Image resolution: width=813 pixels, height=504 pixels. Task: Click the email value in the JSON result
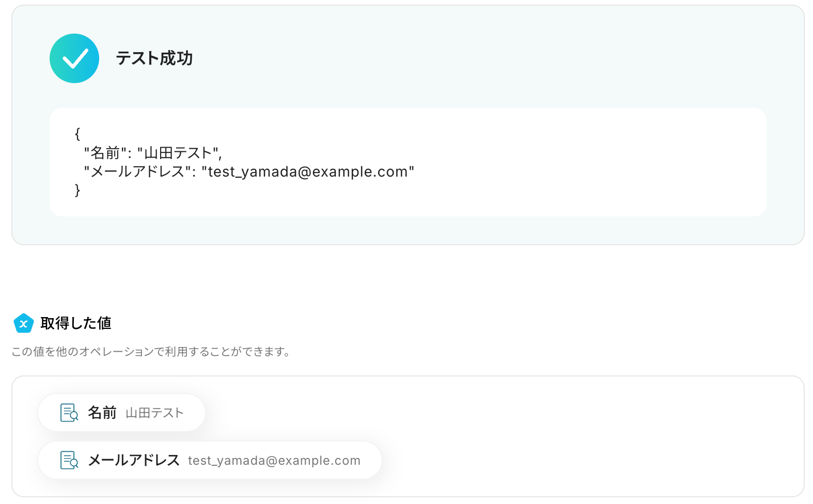tap(308, 171)
